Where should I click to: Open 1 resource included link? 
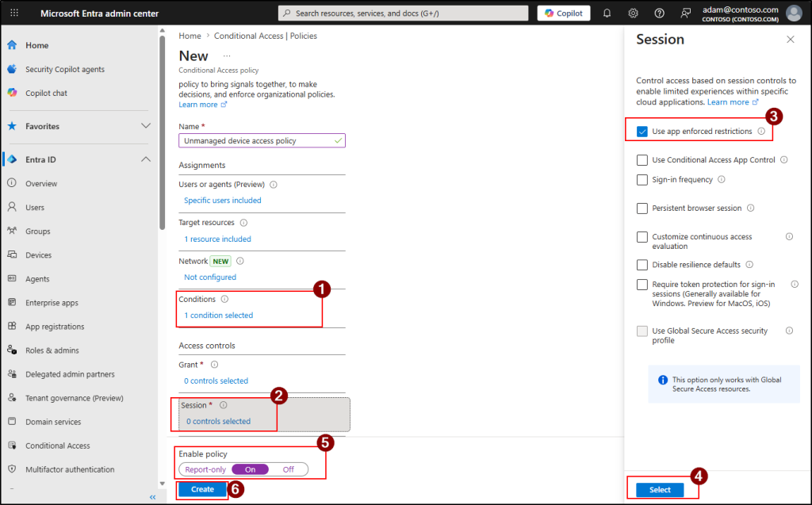(217, 239)
